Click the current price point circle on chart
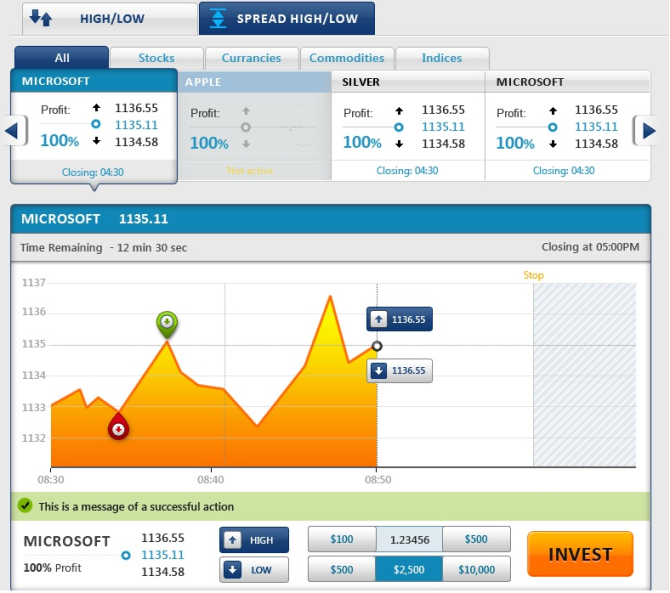Screen dimensions: 670x593 coord(376,346)
